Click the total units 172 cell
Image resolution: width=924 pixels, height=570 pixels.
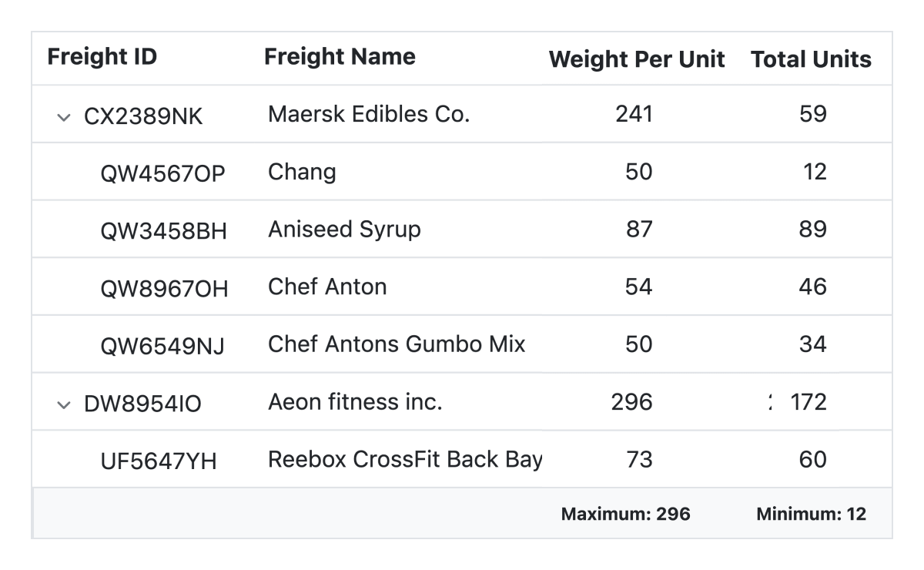(808, 402)
